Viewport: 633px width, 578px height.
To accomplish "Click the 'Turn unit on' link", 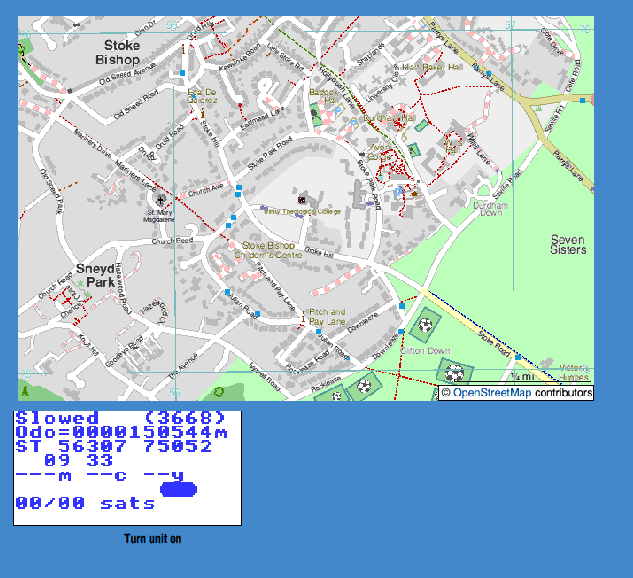I will tap(153, 539).
